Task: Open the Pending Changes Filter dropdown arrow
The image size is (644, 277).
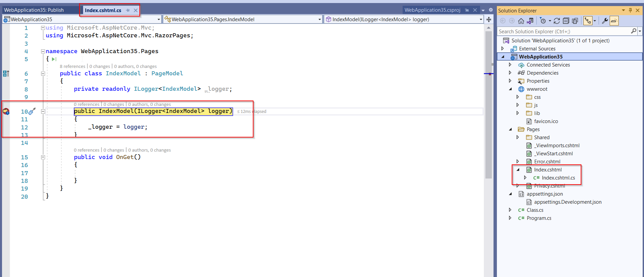Action: (x=550, y=21)
